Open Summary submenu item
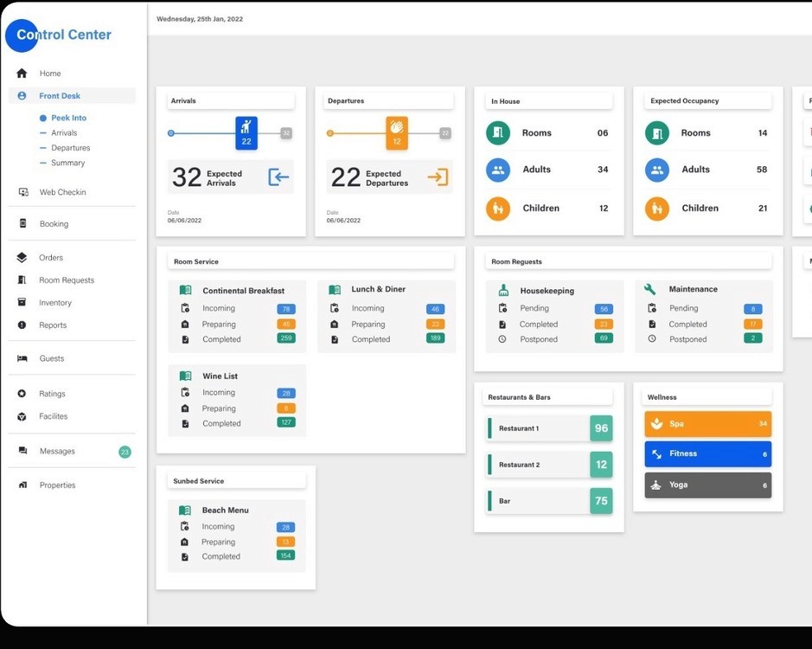Image resolution: width=812 pixels, height=649 pixels. [x=67, y=163]
